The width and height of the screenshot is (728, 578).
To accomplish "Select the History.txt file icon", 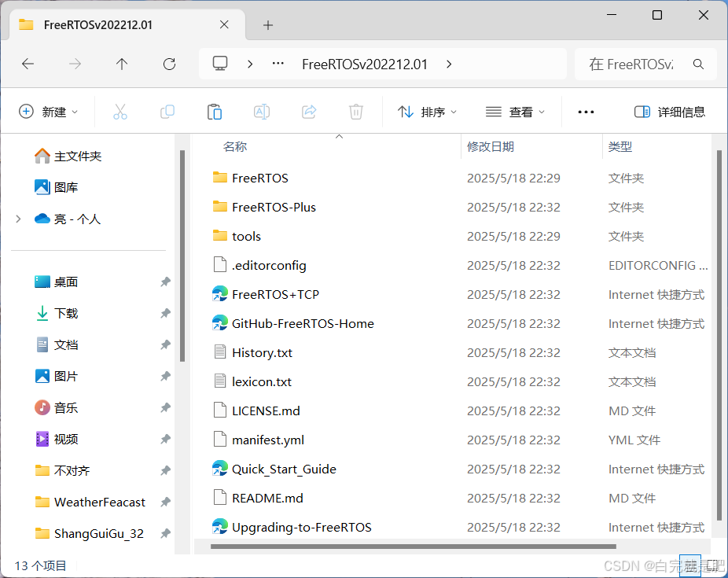I will click(220, 352).
